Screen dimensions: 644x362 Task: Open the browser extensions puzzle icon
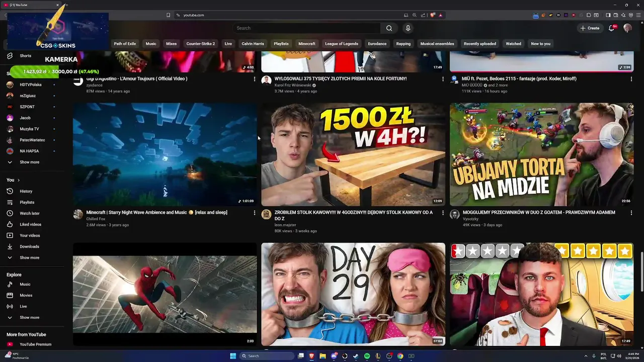[x=589, y=15]
